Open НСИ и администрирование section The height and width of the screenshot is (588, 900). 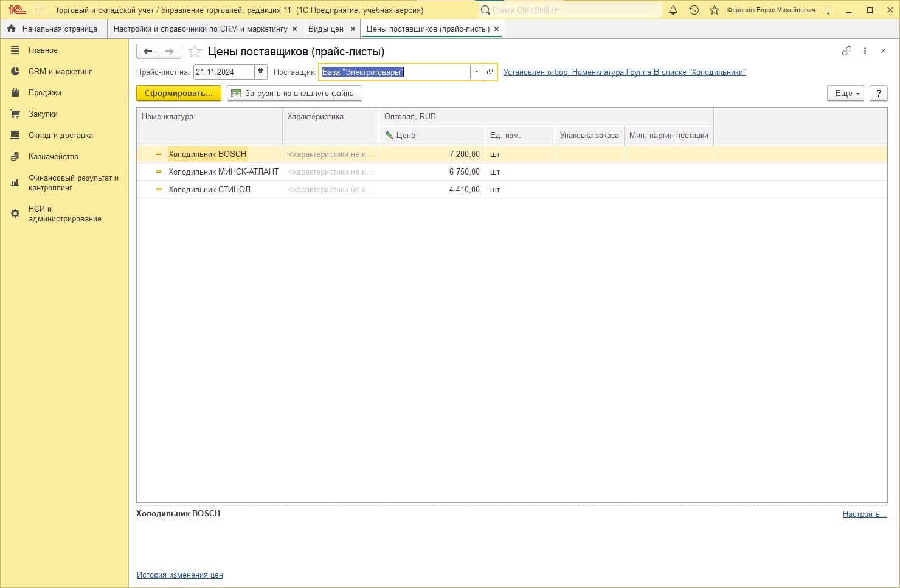[x=64, y=213]
